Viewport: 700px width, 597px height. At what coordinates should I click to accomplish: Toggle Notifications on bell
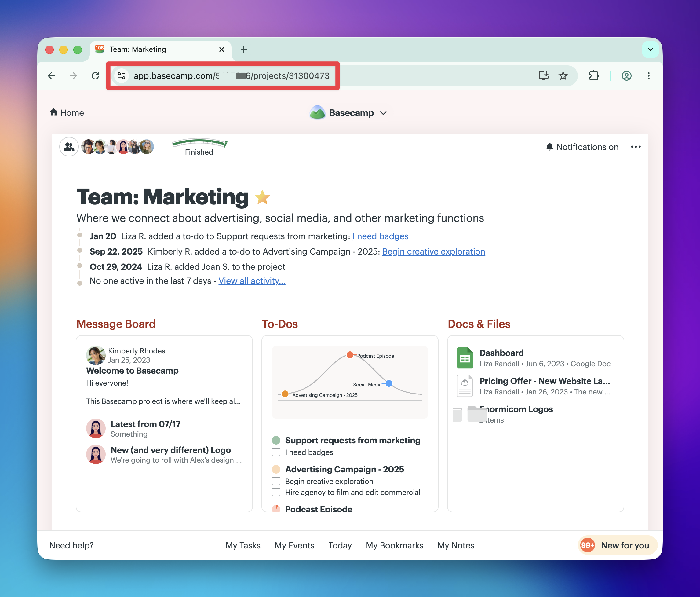click(x=582, y=147)
